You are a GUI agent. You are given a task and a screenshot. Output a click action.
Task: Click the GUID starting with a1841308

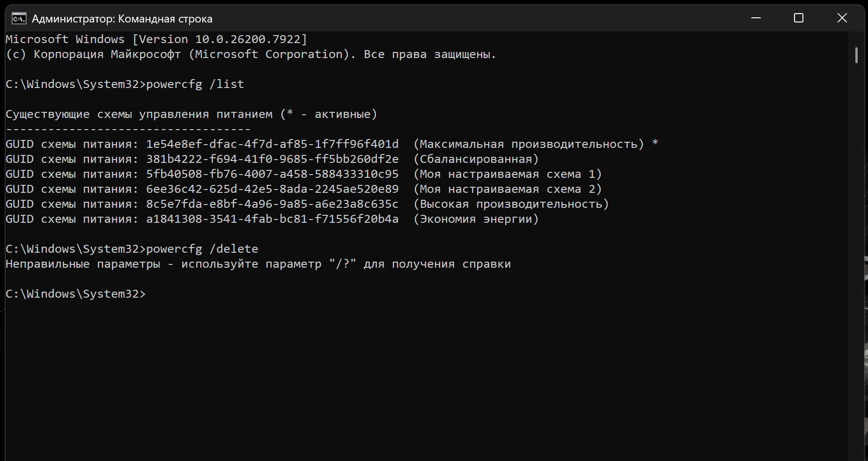[272, 219]
